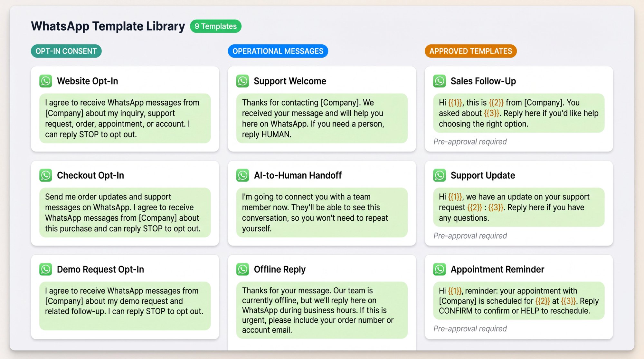
Task: Click the WhatsApp icon beside Sales Follow-Up
Action: pos(440,81)
